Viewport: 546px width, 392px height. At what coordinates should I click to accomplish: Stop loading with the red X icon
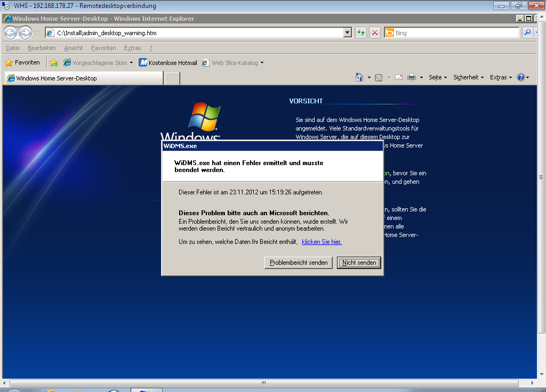(375, 33)
